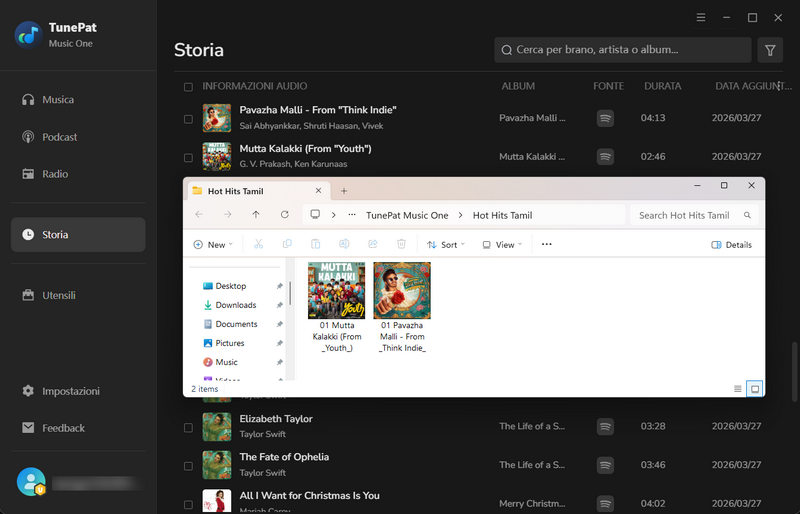
Task: Check All I Want for Christmas checkbox
Action: click(188, 504)
